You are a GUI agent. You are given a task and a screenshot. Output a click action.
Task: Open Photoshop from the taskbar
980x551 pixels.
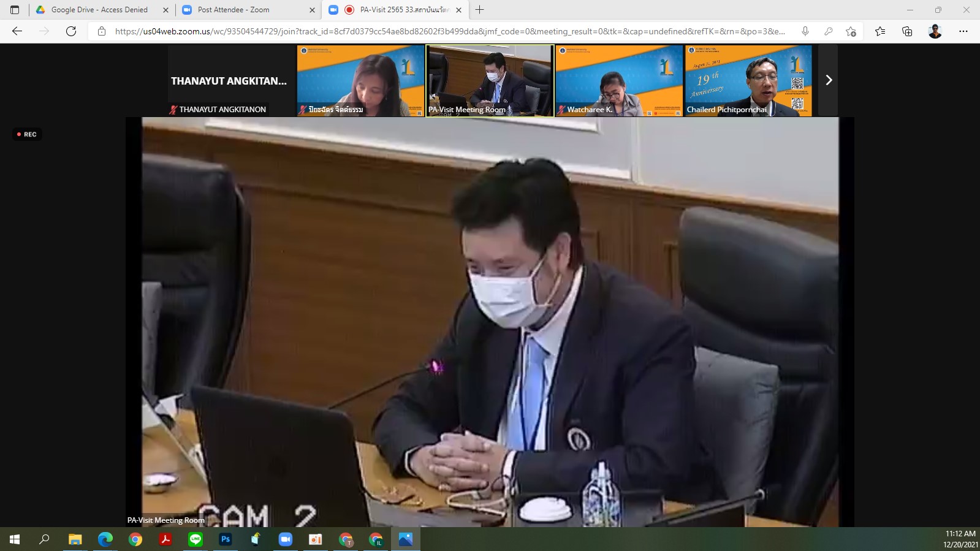[x=226, y=539]
